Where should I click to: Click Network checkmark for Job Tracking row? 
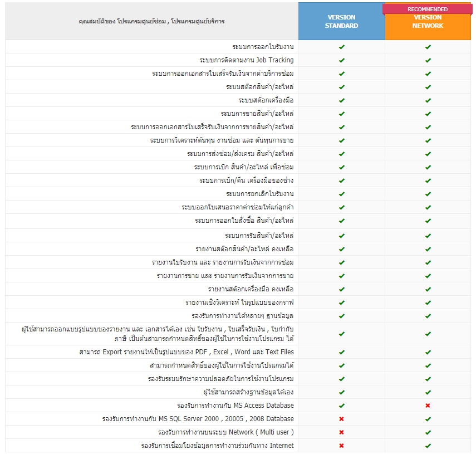pyautogui.click(x=428, y=60)
